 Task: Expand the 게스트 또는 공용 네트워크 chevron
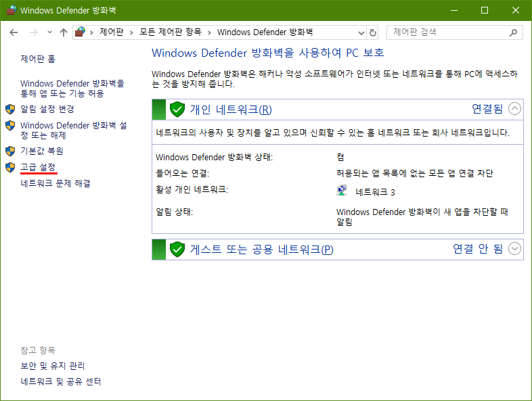pyautogui.click(x=514, y=249)
